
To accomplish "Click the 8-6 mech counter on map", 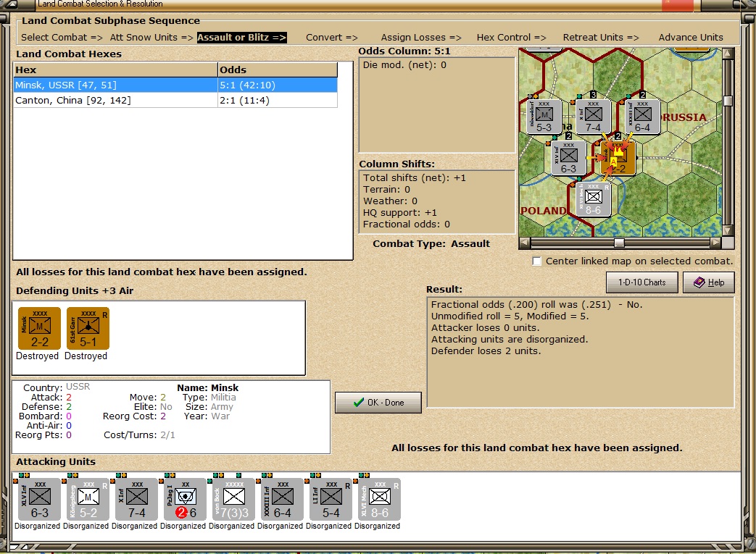I will [x=593, y=199].
